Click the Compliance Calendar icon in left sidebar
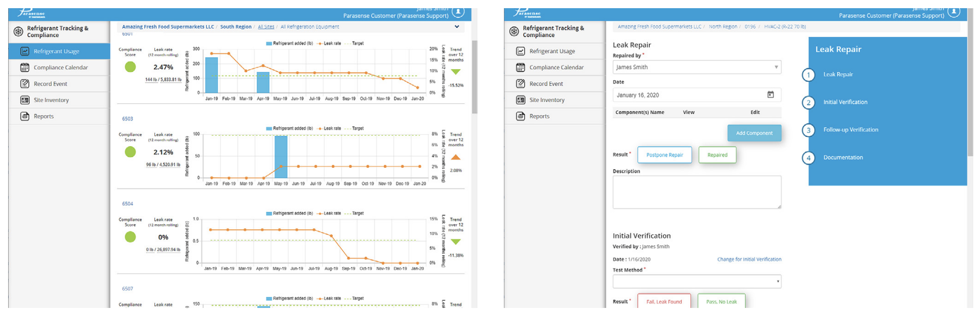The width and height of the screenshot is (980, 319). pyautogui.click(x=25, y=68)
